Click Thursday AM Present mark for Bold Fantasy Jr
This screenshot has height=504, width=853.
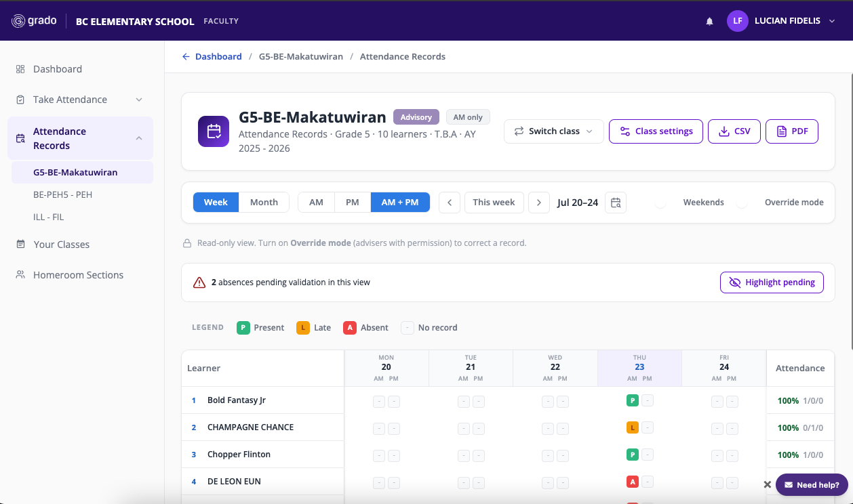pyautogui.click(x=633, y=400)
